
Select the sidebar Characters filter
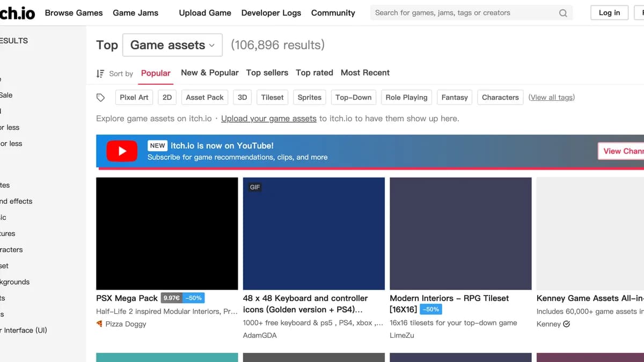(11, 249)
